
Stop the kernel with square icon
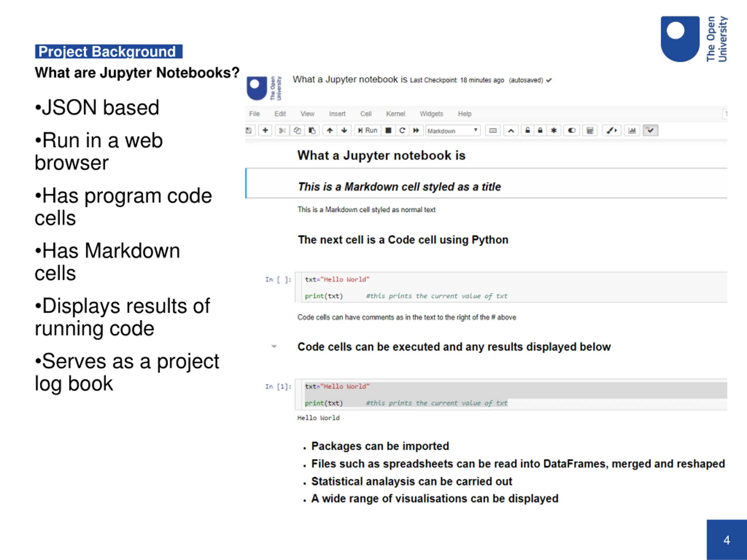[x=388, y=130]
